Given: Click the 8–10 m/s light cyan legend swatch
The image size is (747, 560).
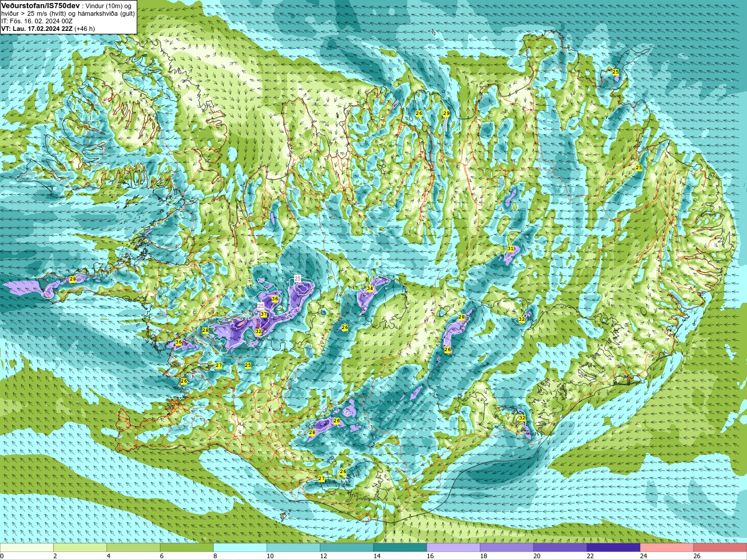Looking at the screenshot, I should 240,548.
